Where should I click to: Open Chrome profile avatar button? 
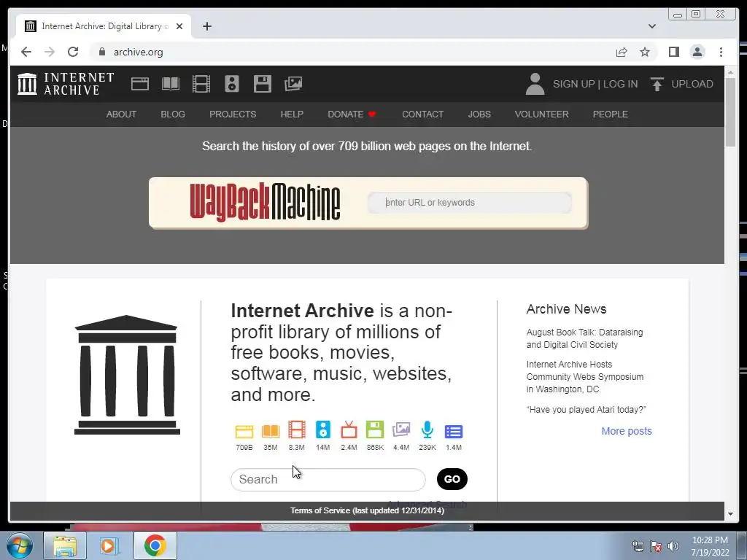pyautogui.click(x=697, y=52)
